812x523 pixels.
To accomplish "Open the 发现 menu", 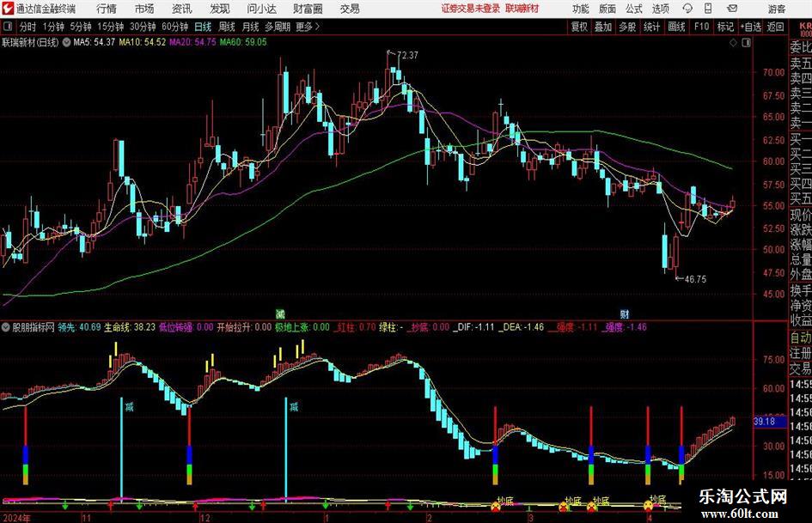I will click(220, 9).
